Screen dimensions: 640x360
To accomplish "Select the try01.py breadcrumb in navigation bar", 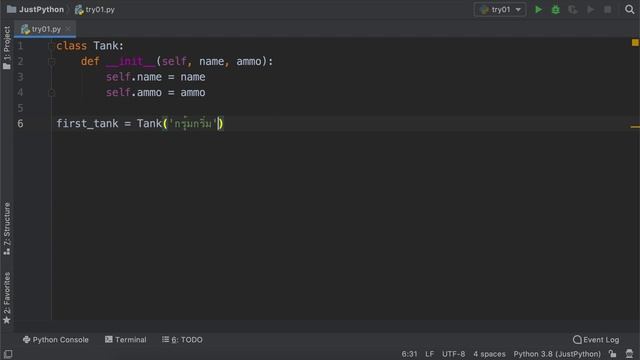I will 95,9.
